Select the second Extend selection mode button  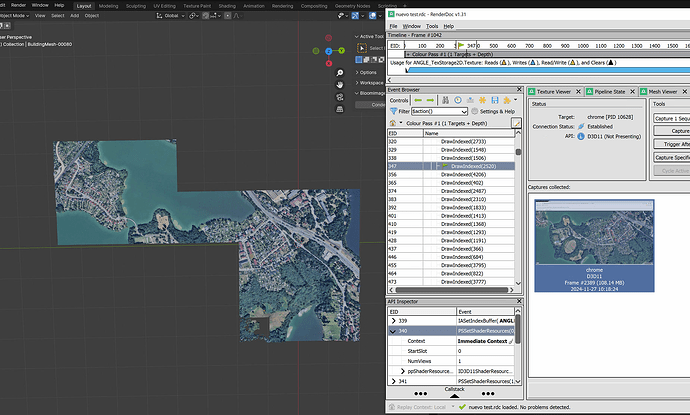tap(366, 59)
